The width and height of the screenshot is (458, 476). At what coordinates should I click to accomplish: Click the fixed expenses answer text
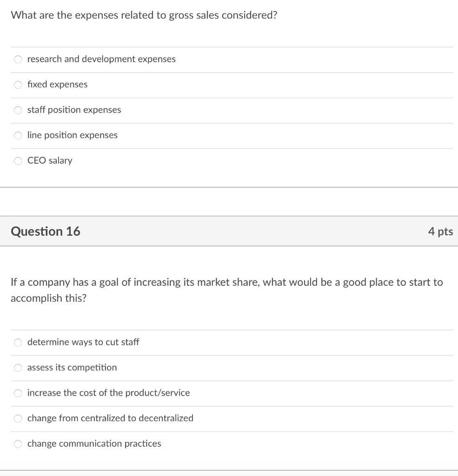pyautogui.click(x=57, y=85)
